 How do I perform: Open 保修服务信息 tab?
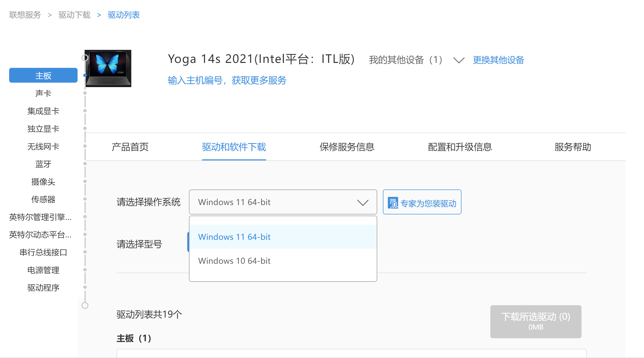point(347,147)
